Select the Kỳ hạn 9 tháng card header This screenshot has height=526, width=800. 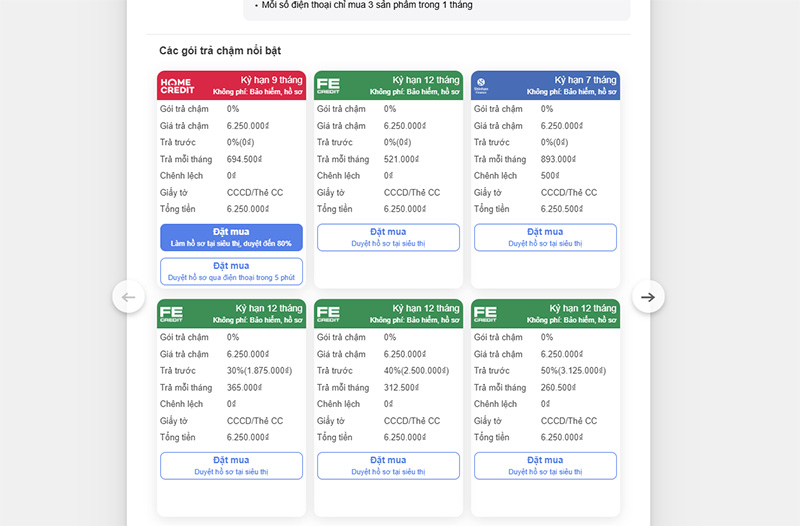231,85
